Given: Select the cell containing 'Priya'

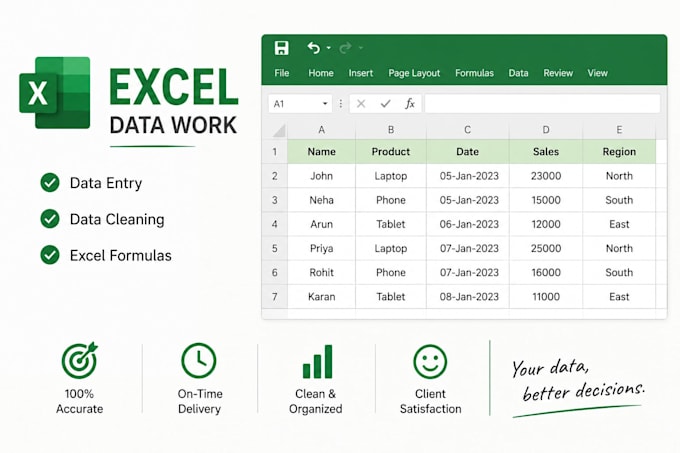Looking at the screenshot, I should pos(321,248).
